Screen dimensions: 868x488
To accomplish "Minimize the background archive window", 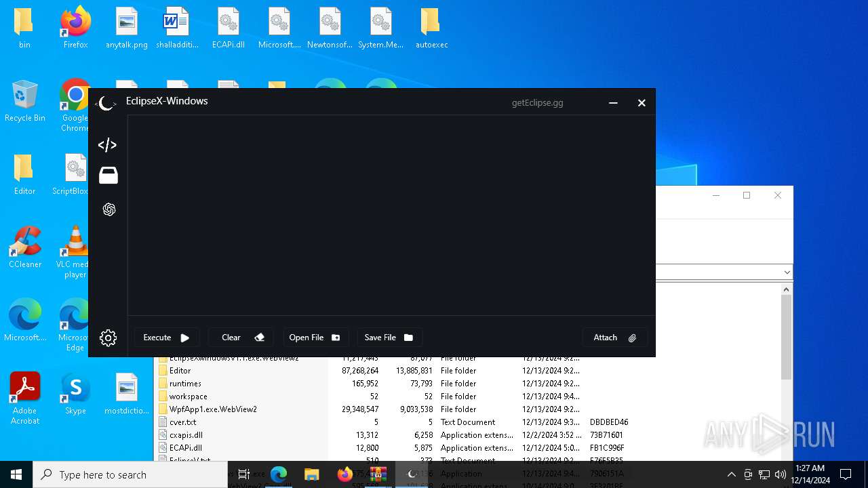I will point(715,195).
